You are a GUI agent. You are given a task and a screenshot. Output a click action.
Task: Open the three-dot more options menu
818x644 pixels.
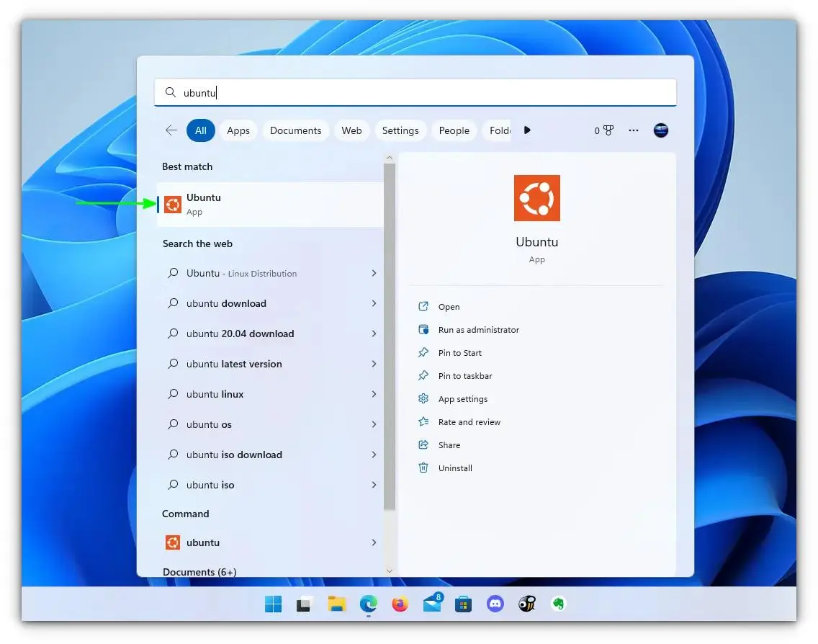[634, 130]
